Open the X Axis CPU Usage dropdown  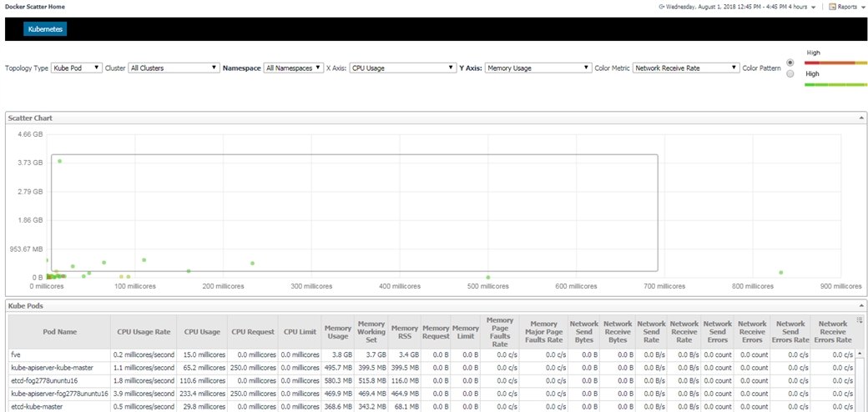(403, 68)
